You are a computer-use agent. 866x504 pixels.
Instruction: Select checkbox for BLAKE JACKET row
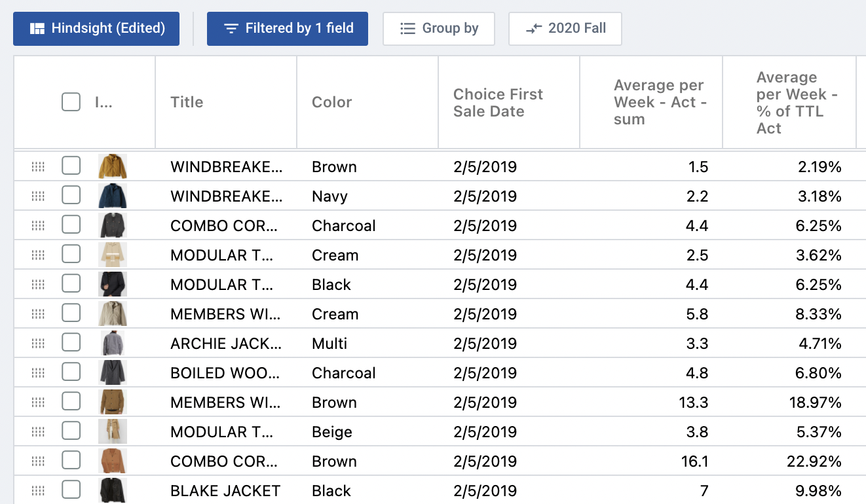[71, 490]
